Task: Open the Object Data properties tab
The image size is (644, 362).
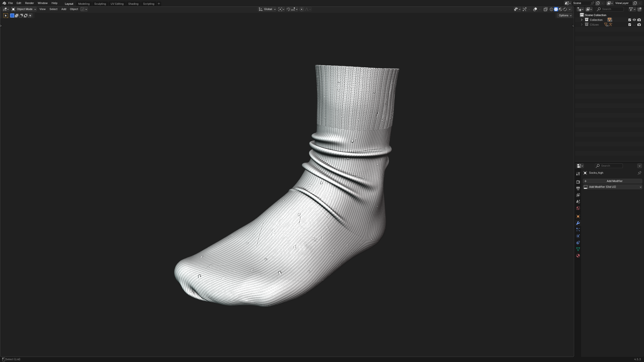Action: 578,249
